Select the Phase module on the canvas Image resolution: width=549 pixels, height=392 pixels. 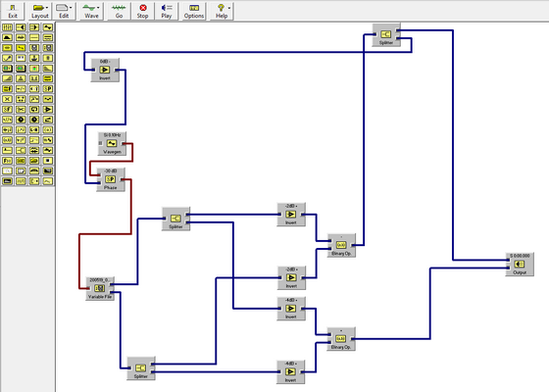click(111, 179)
